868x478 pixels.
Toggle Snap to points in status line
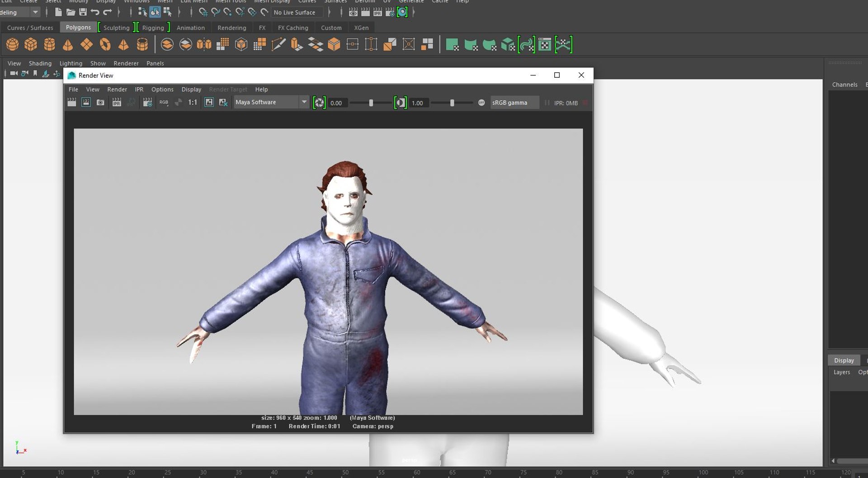tap(228, 12)
